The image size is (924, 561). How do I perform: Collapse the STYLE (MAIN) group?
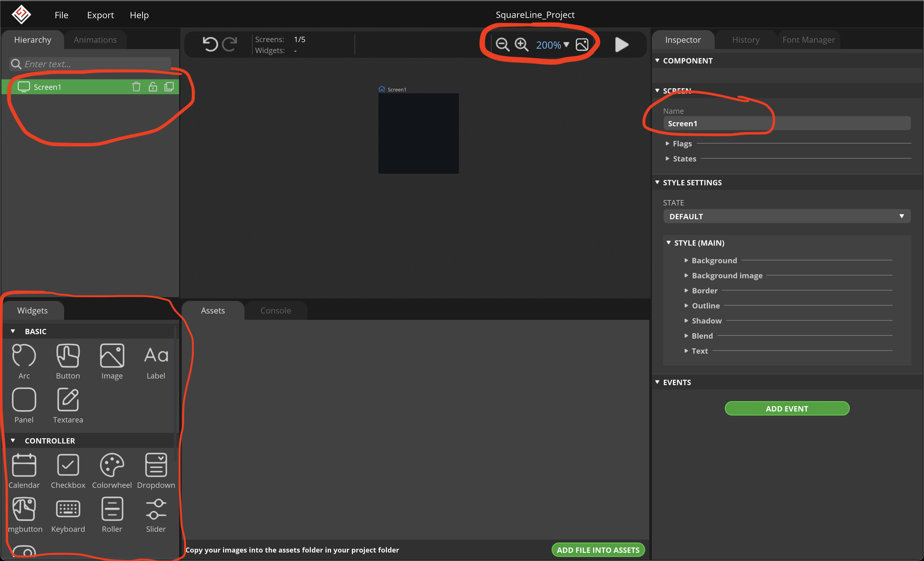[668, 243]
